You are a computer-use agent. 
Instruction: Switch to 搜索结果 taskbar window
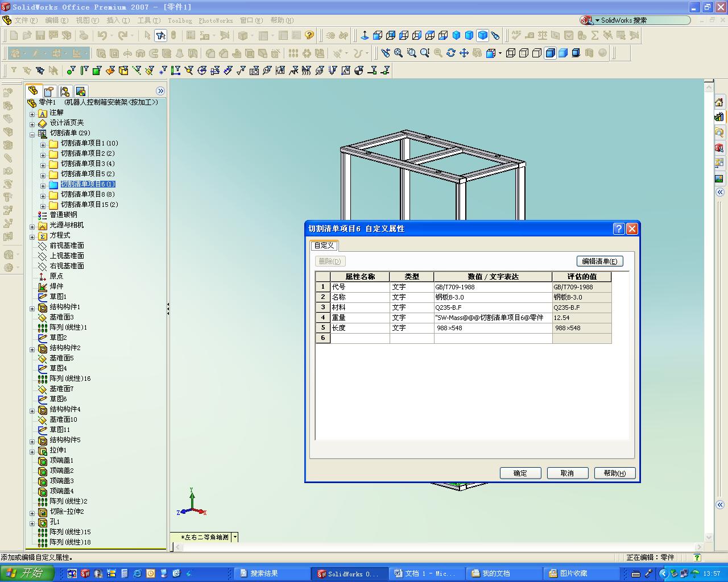pyautogui.click(x=272, y=573)
